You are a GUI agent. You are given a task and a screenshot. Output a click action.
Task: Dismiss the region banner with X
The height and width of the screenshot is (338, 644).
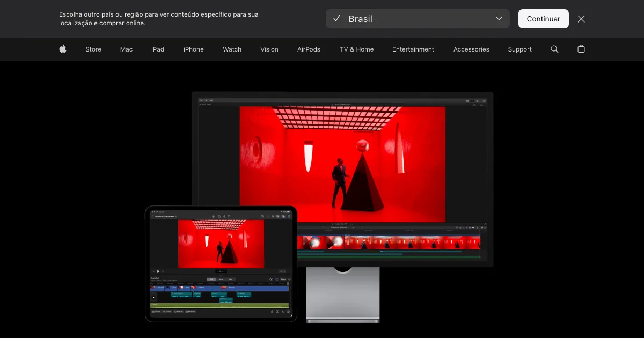click(581, 19)
